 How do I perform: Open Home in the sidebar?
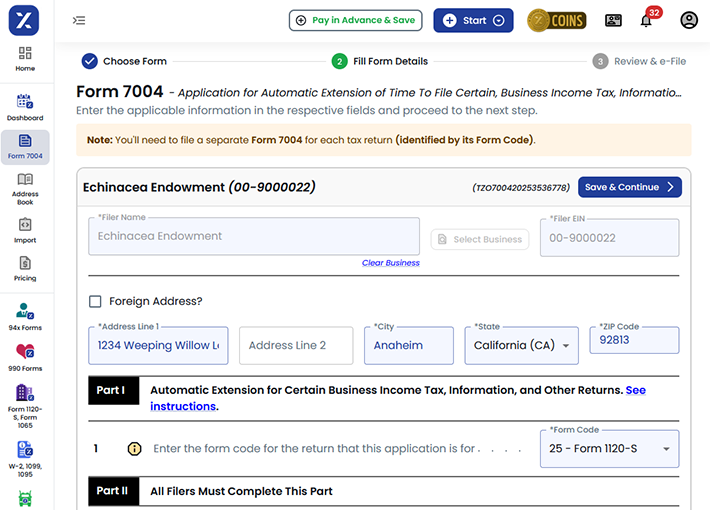(25, 59)
